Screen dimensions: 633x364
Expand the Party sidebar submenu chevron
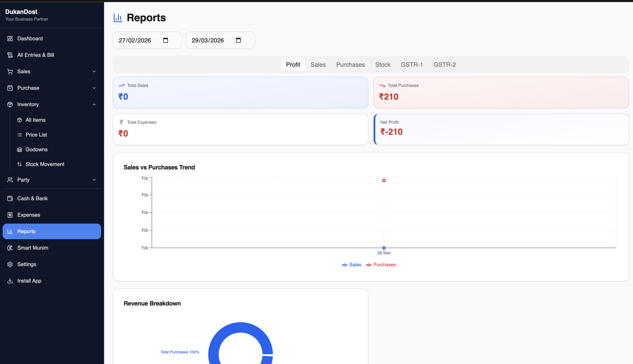94,180
